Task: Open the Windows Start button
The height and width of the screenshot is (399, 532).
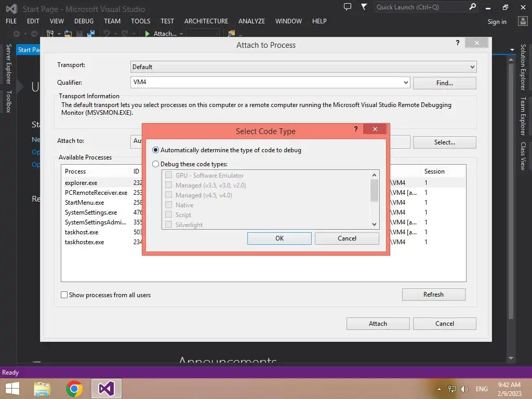Action: pos(12,389)
